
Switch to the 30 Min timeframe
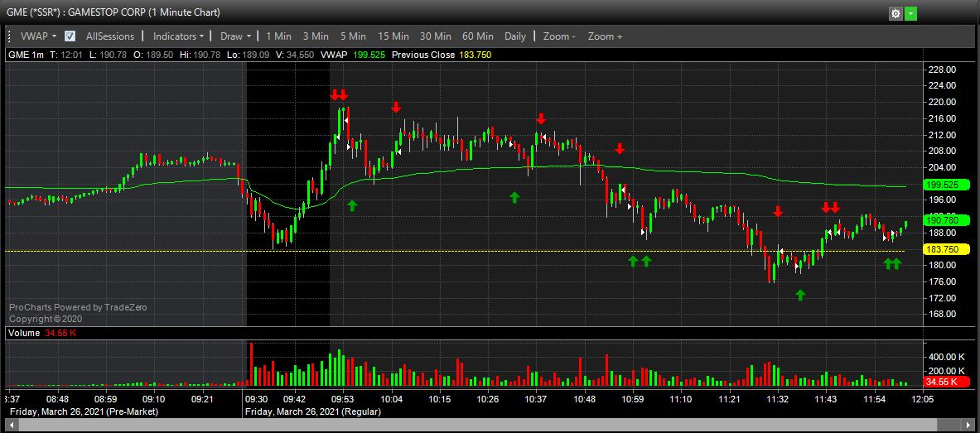[435, 36]
